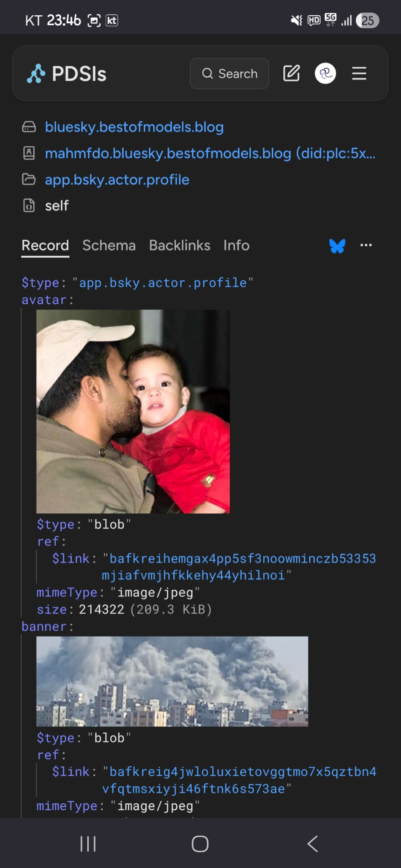This screenshot has height=868, width=401.
Task: Tap the PDSls logo icon
Action: (36, 73)
